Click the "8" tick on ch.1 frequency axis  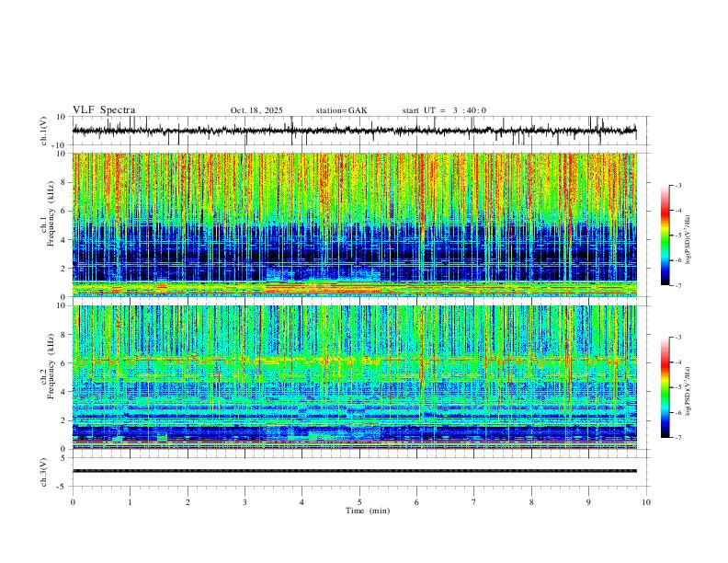tap(64, 182)
